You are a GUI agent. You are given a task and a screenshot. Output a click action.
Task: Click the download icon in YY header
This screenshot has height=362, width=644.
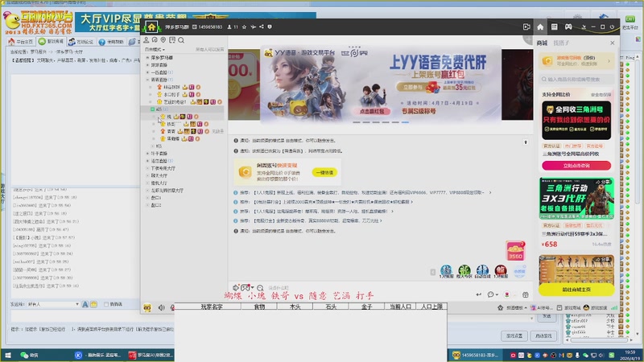pyautogui.click(x=584, y=27)
